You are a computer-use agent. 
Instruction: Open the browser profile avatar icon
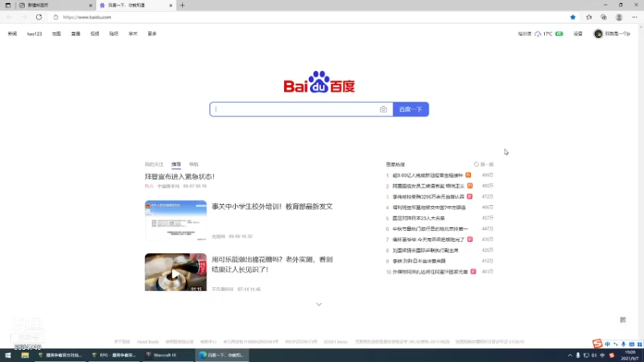[x=619, y=17]
